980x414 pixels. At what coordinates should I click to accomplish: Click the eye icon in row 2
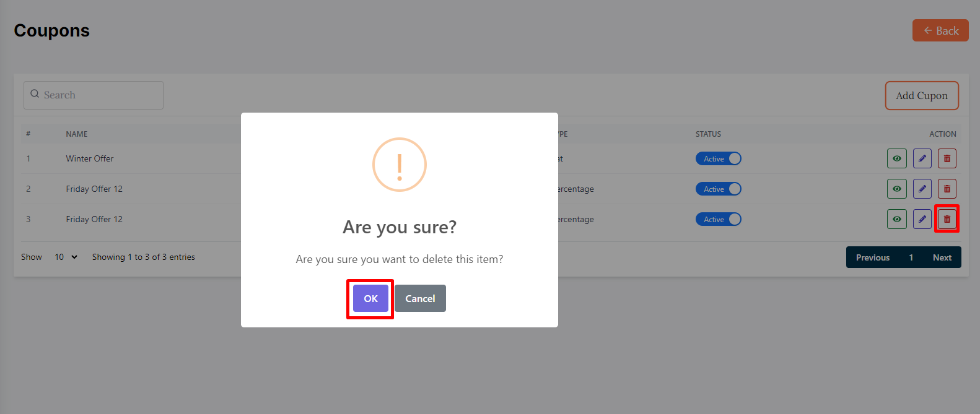point(896,189)
